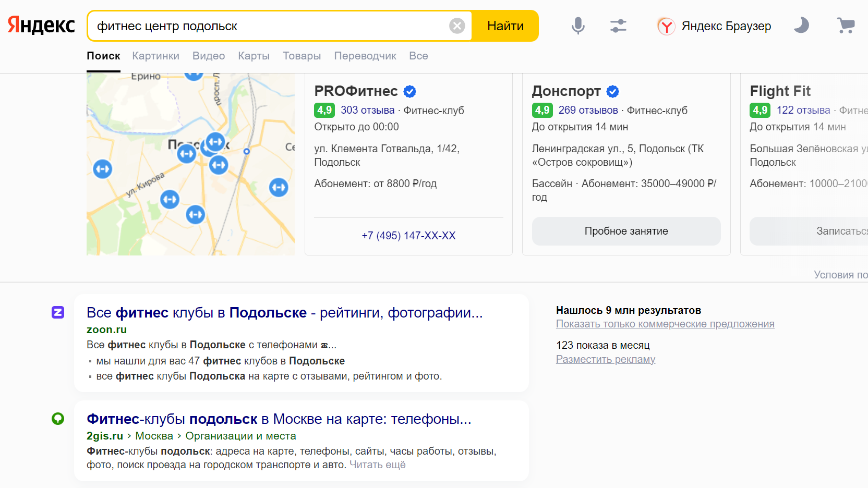The height and width of the screenshot is (488, 868).
Task: Click the zoon.ru favicon
Action: [58, 312]
